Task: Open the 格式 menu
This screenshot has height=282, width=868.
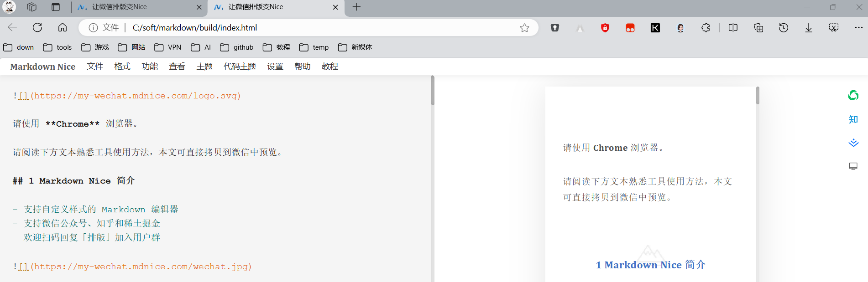Action: pos(122,67)
